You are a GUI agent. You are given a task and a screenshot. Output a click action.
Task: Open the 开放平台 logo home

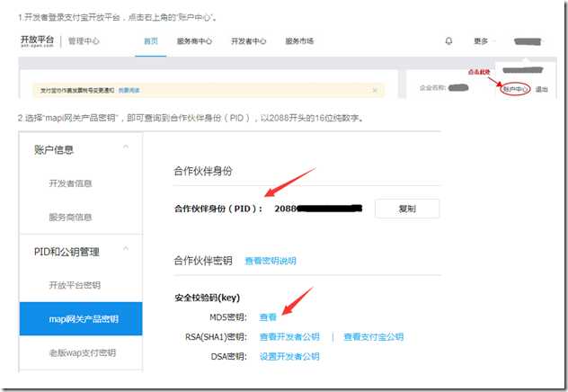pos(37,41)
